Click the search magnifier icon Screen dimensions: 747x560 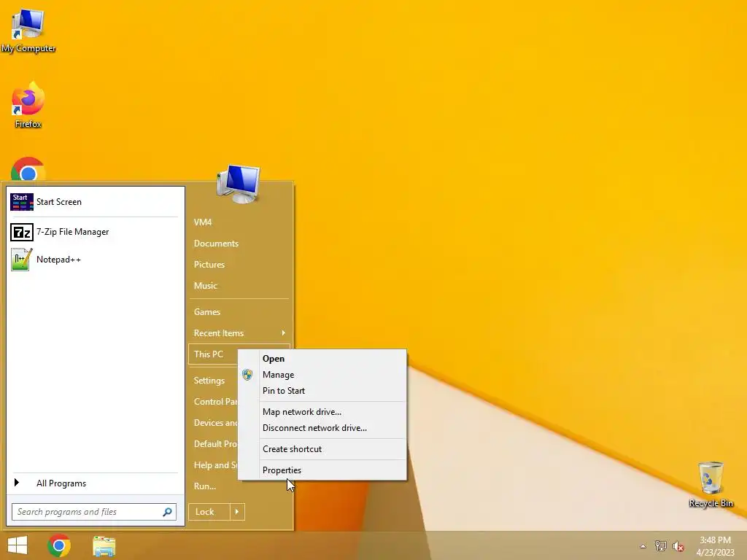pos(167,512)
